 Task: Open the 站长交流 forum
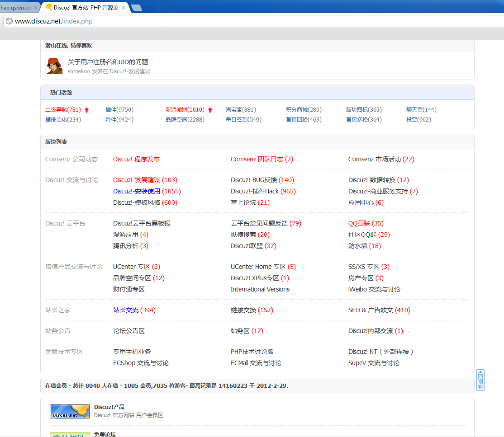126,310
